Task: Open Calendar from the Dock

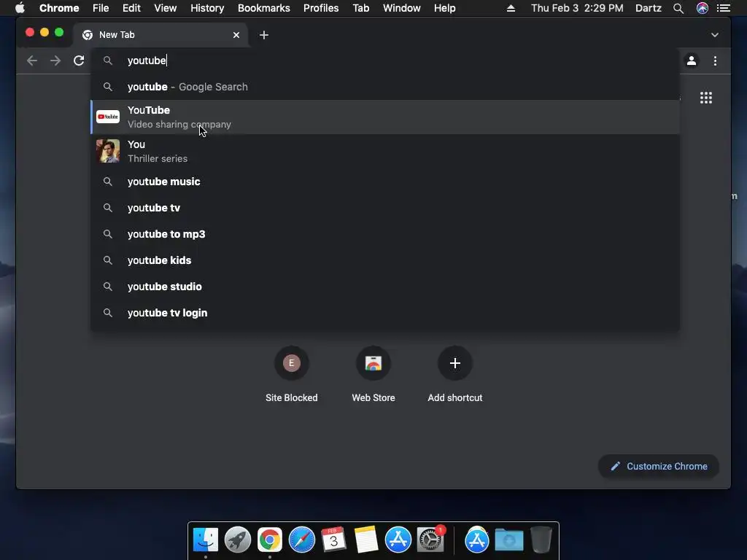Action: click(x=333, y=540)
